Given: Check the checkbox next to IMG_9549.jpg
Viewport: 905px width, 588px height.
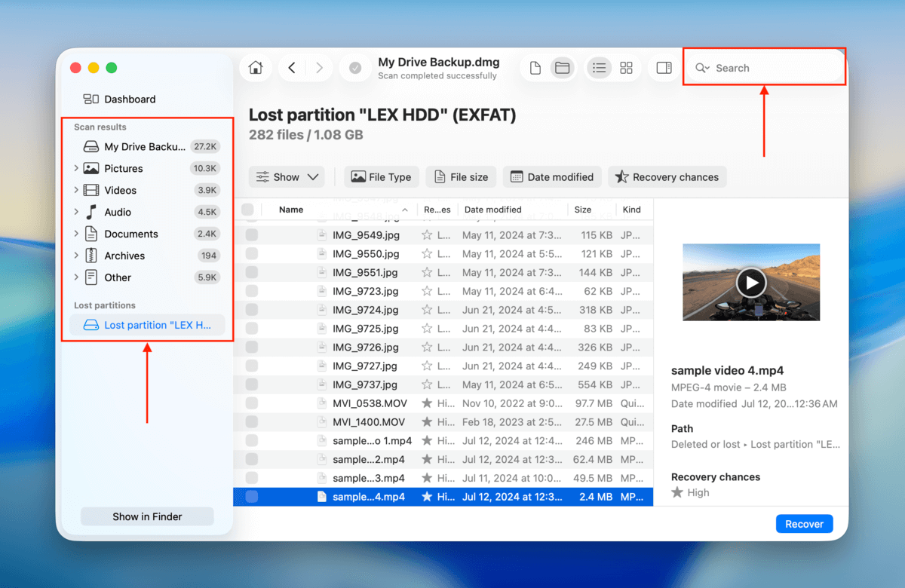Looking at the screenshot, I should 249,234.
